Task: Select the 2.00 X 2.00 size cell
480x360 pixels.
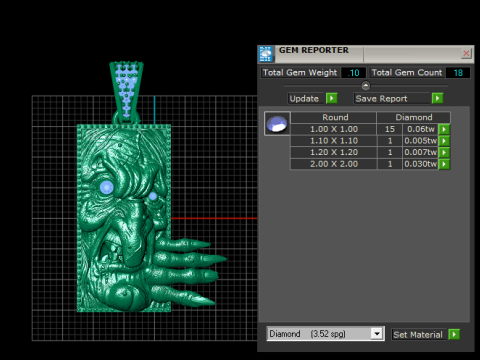Action: 334,164
